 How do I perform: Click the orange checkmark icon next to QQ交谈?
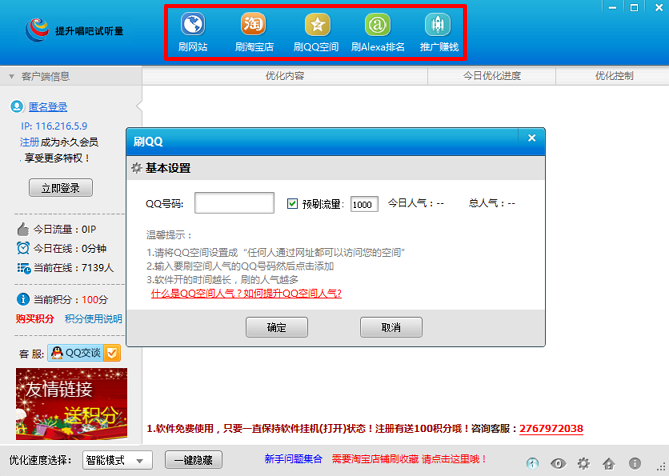click(x=112, y=353)
